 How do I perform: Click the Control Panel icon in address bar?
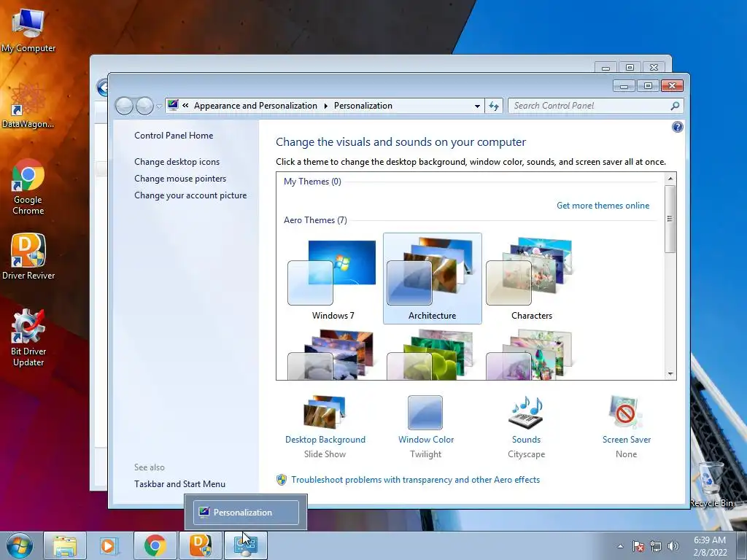tap(172, 105)
